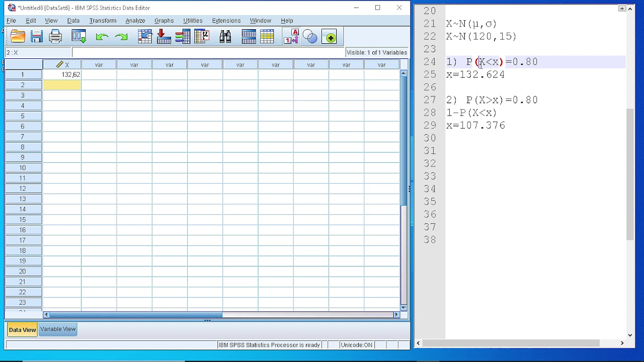Select row header 23 in data grid

[x=23, y=302]
